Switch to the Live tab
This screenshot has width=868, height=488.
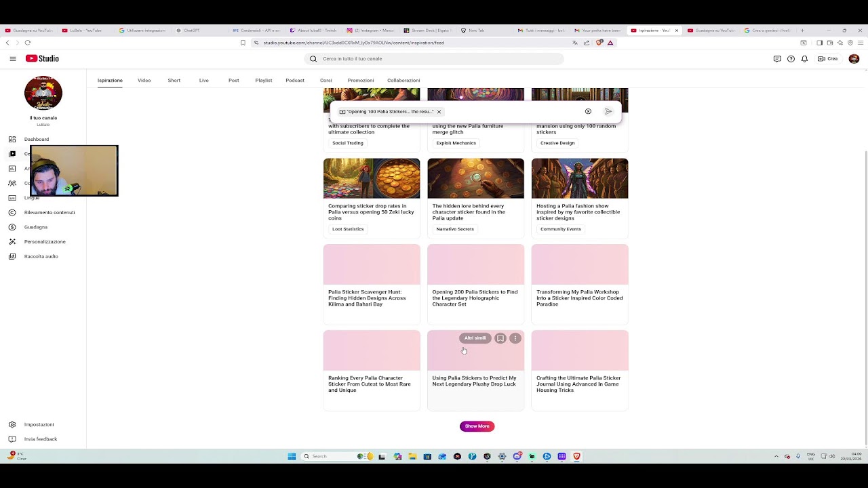(203, 81)
